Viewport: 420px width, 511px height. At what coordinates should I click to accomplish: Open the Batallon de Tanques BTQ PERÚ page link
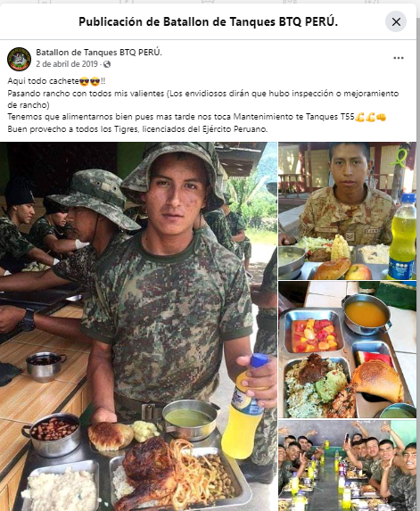pyautogui.click(x=99, y=53)
